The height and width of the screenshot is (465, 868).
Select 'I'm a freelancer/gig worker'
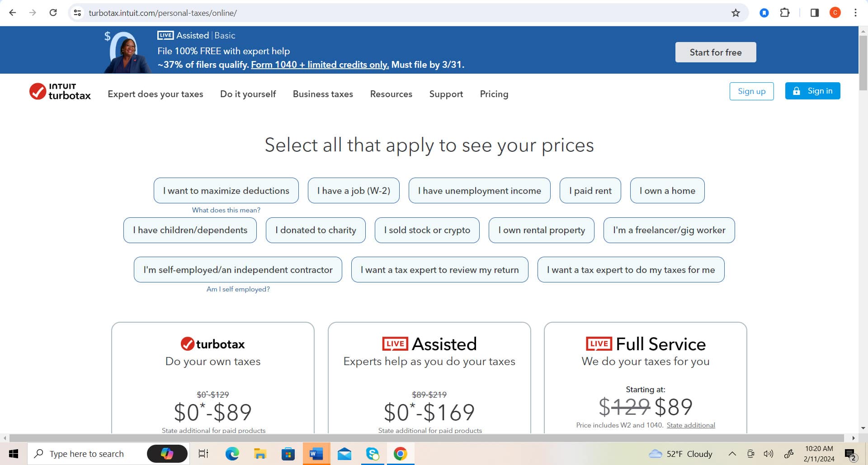tap(669, 230)
